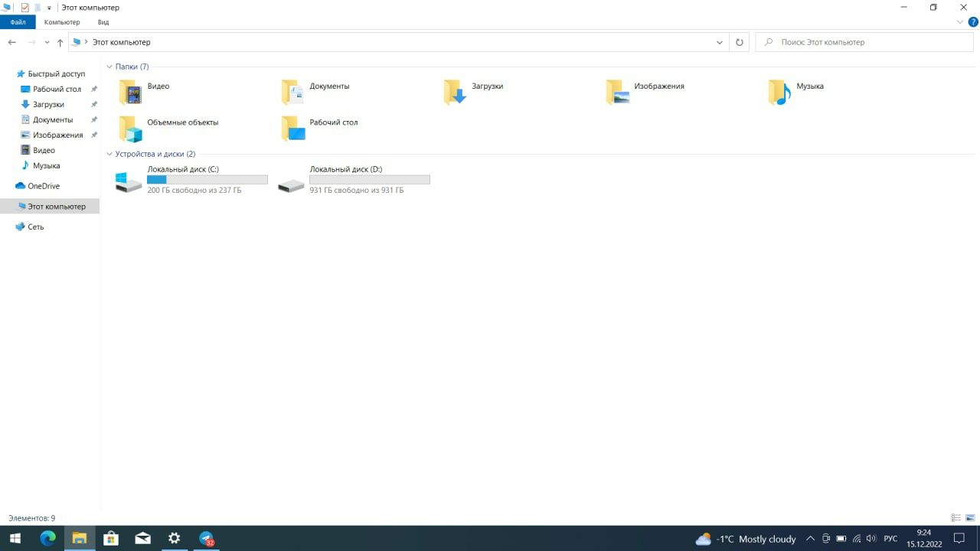
Task: Click the text 931 ГБ свободно из 931 ГБ
Action: [357, 190]
